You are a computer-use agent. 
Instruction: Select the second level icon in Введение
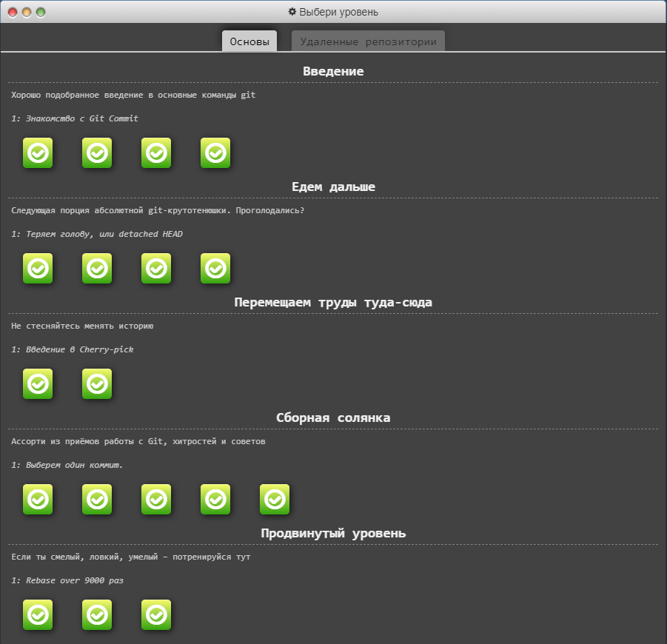(x=97, y=153)
